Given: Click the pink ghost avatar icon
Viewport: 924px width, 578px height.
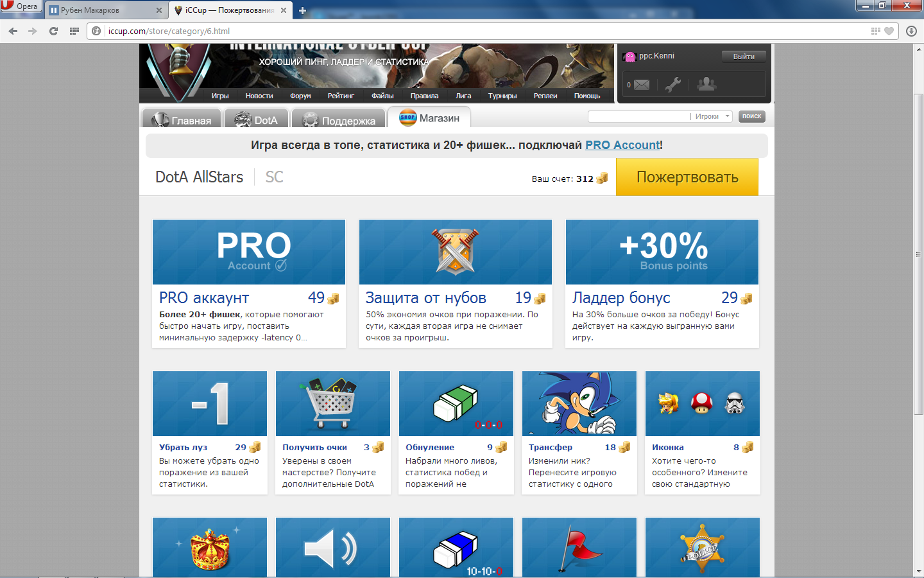Looking at the screenshot, I should tap(630, 57).
